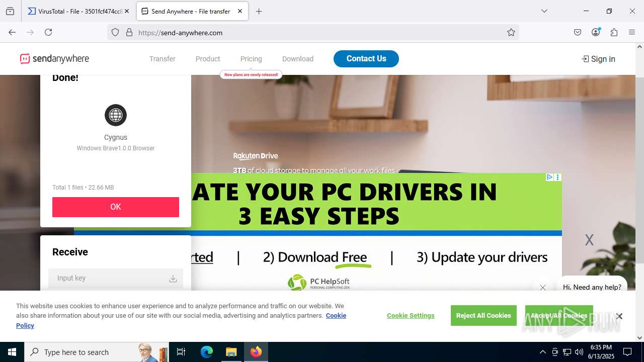Open the Firefox account icon
This screenshot has width=644, height=362.
(x=596, y=32)
